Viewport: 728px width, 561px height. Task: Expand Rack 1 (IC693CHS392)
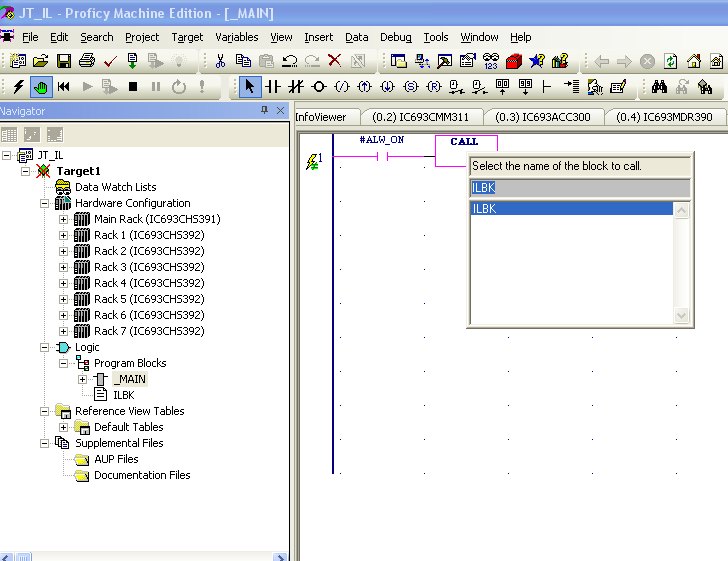click(63, 235)
